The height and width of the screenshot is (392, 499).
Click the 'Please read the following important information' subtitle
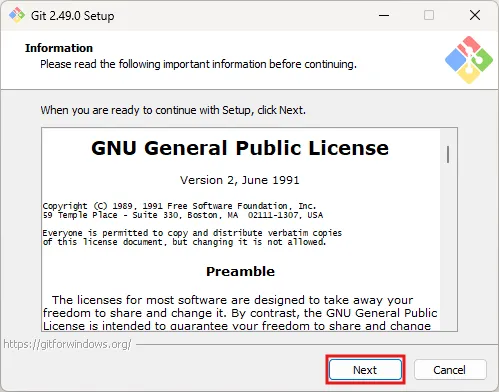(198, 64)
